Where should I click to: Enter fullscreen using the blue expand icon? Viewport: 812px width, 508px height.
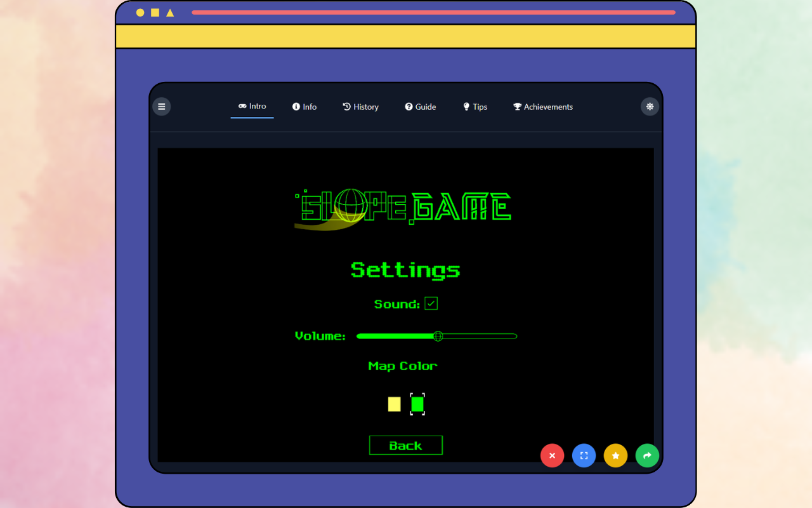click(x=584, y=455)
